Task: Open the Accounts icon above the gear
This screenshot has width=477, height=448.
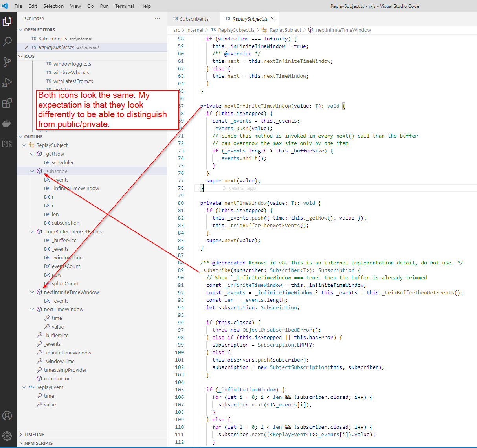Action: (6, 415)
